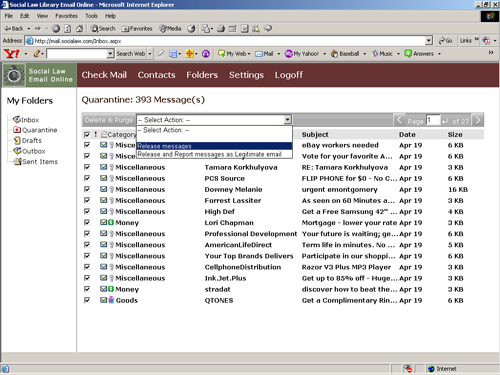Image resolution: width=500 pixels, height=375 pixels.
Task: Click the Home icon in IE toolbar
Action: (79, 29)
